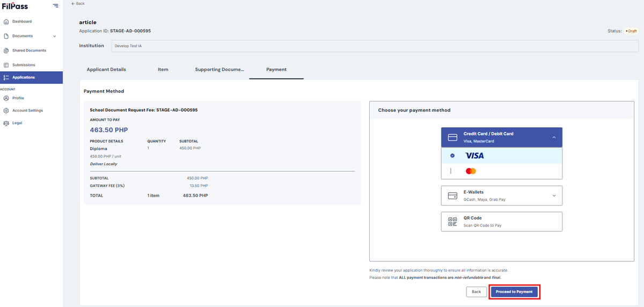Click the QR Code icon
The width and height of the screenshot is (644, 307).
pos(452,221)
